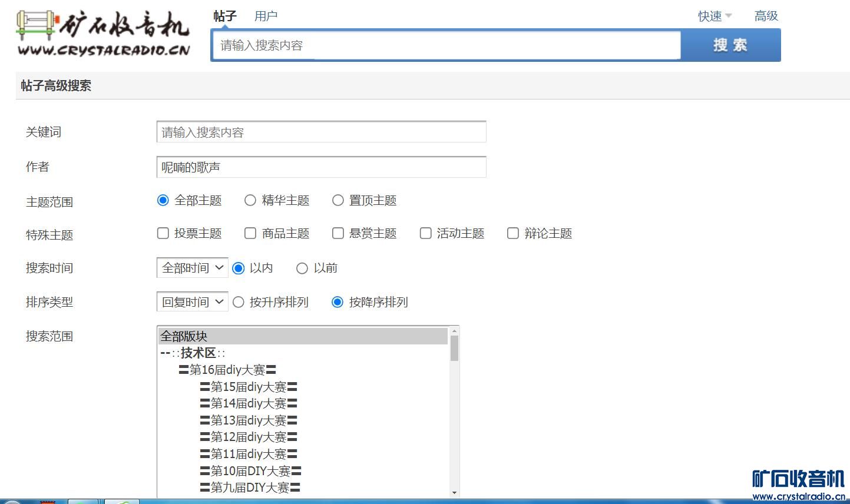Choose the 置顶主题 radio option

pos(338,201)
